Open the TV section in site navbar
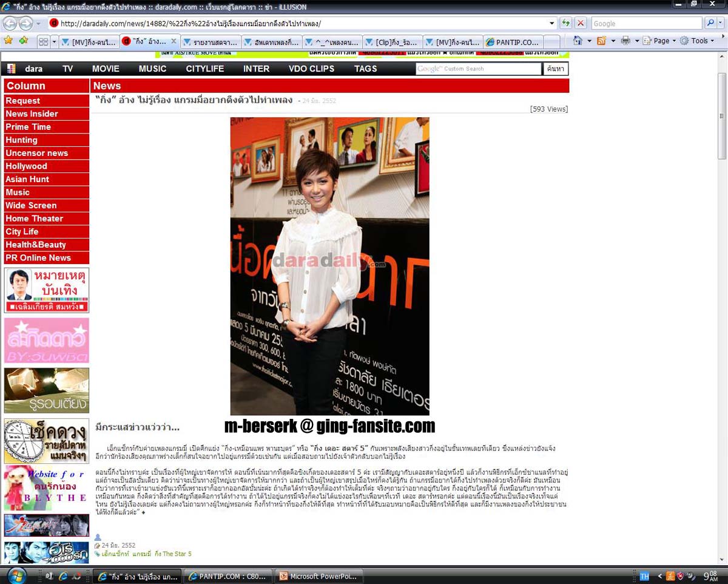Screen dimensions: 728x584 [x=67, y=69]
